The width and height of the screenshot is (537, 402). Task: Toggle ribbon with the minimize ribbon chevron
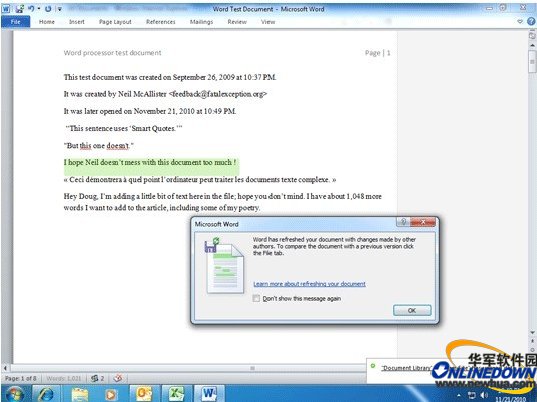tap(520, 21)
